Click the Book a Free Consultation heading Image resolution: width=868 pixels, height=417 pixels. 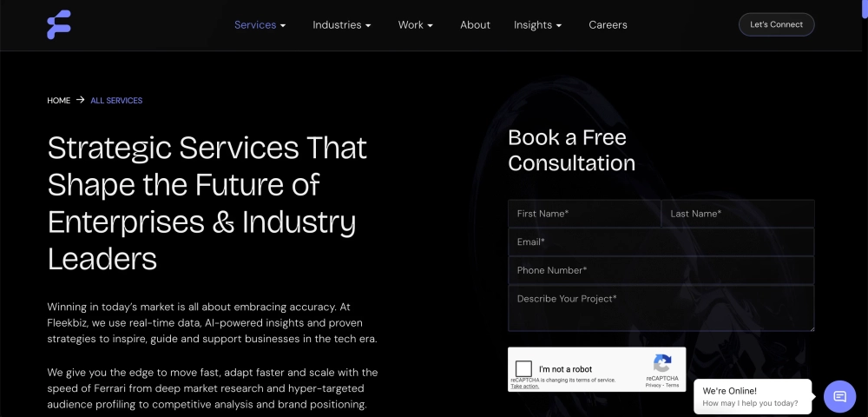click(571, 150)
